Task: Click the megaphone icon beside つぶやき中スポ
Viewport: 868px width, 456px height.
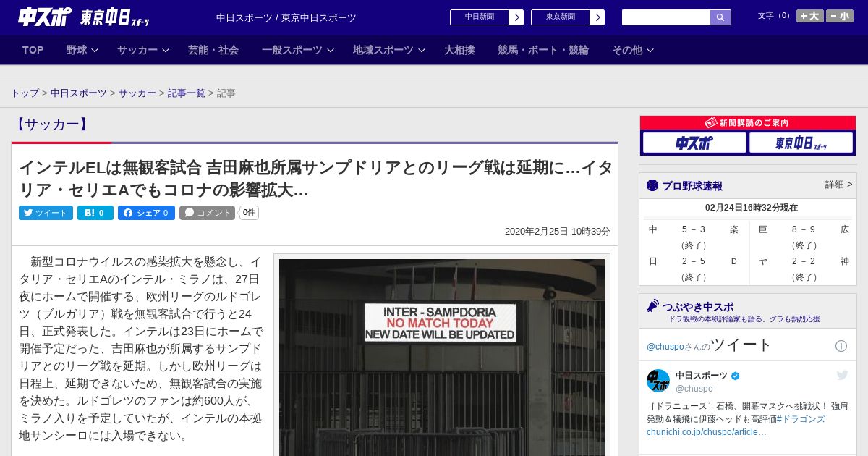Action: [652, 305]
